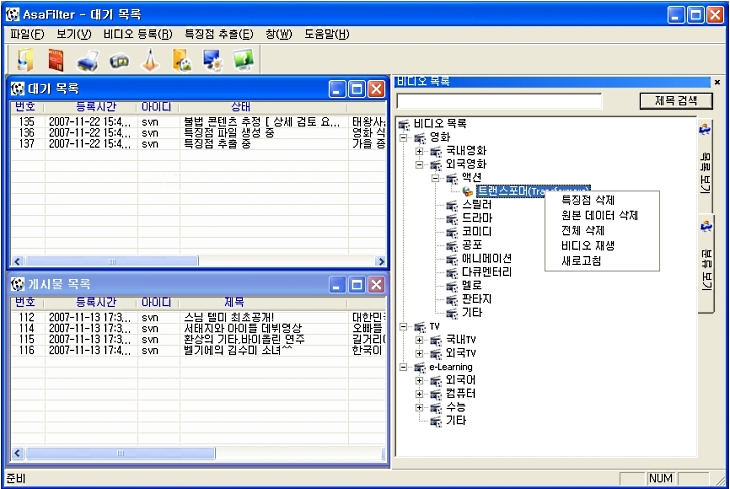Click the compass-shaped toolbar icon

point(150,60)
